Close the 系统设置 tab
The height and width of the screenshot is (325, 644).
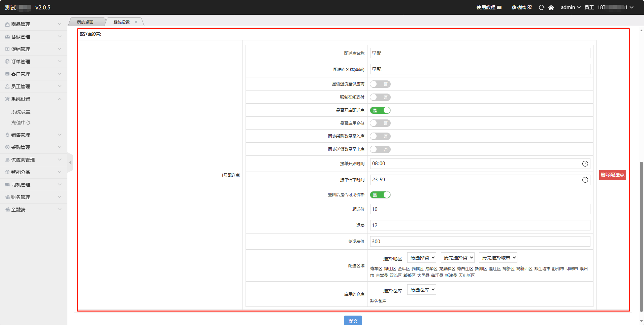pos(136,22)
